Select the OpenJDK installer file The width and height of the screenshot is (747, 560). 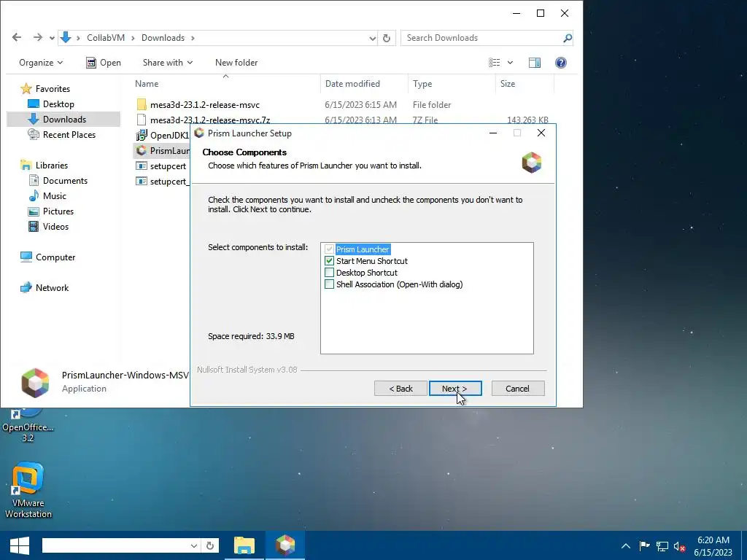point(163,135)
